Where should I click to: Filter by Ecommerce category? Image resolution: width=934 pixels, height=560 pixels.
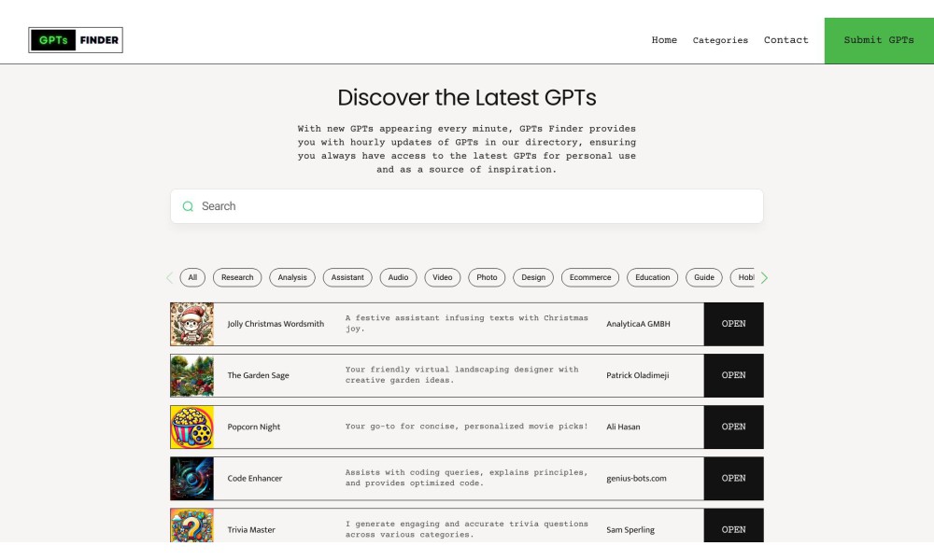[589, 277]
